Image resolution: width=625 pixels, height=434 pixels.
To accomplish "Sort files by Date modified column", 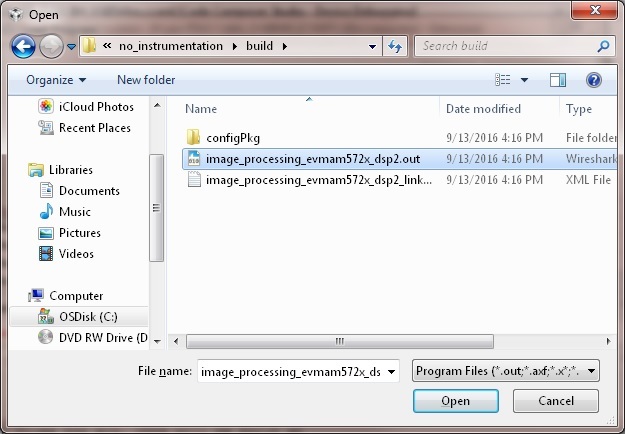I will (483, 109).
